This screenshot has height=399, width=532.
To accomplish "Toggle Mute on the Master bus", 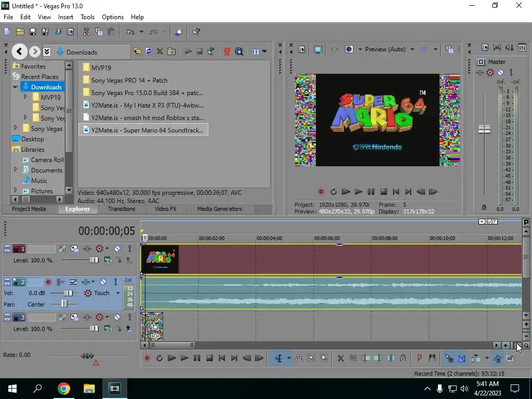I will point(500,72).
